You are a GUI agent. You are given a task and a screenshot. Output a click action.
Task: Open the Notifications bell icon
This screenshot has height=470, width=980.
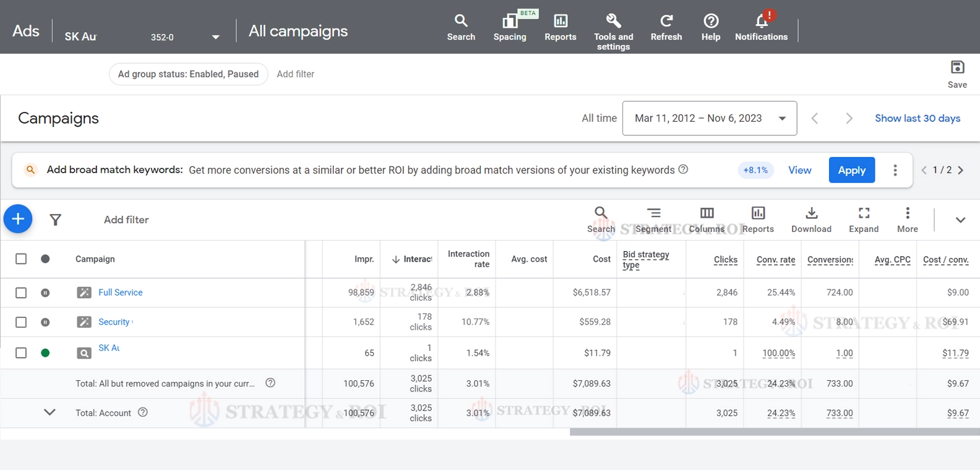(x=762, y=21)
